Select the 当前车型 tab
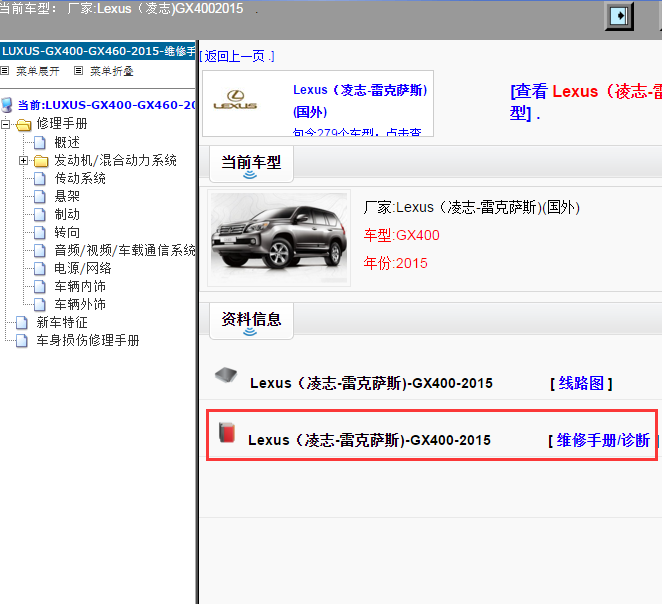662x604 pixels. [x=251, y=164]
